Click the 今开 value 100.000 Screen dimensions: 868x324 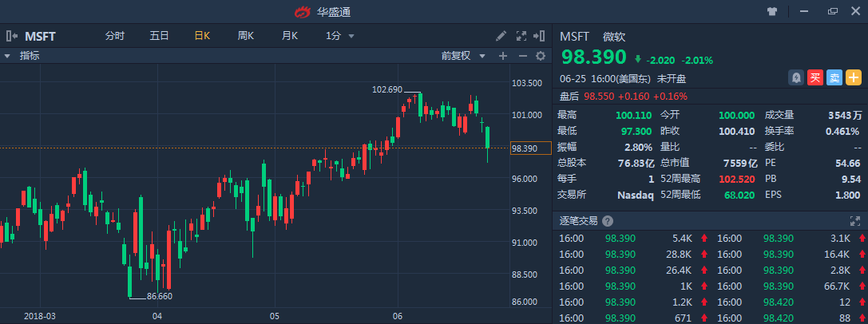click(x=736, y=116)
